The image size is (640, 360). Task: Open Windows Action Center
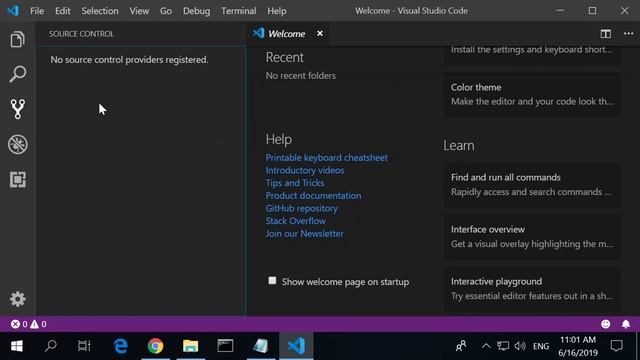pyautogui.click(x=616, y=346)
